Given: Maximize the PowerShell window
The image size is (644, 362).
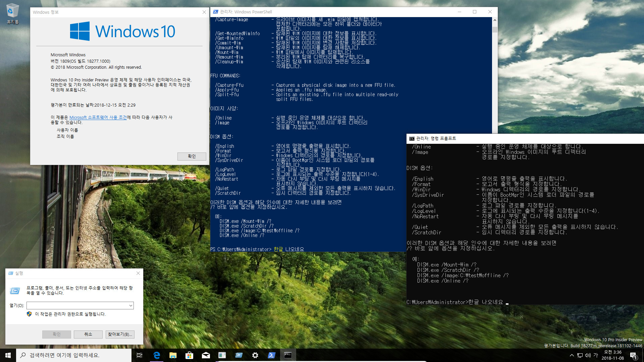Looking at the screenshot, I should [x=475, y=12].
